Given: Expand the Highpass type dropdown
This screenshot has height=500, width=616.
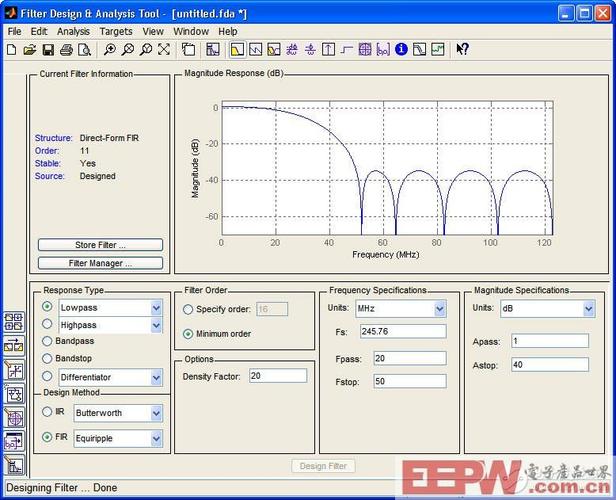Looking at the screenshot, I should coord(156,325).
